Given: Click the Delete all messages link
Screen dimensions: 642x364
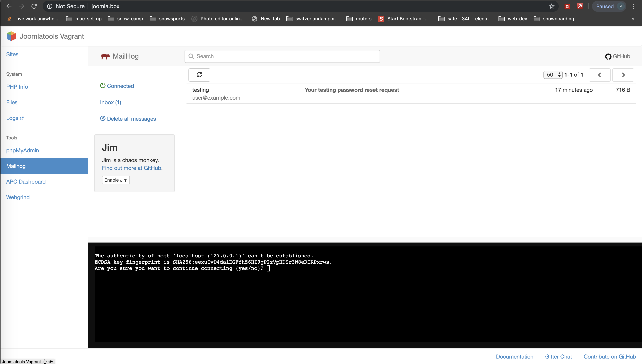Looking at the screenshot, I should coord(131,119).
